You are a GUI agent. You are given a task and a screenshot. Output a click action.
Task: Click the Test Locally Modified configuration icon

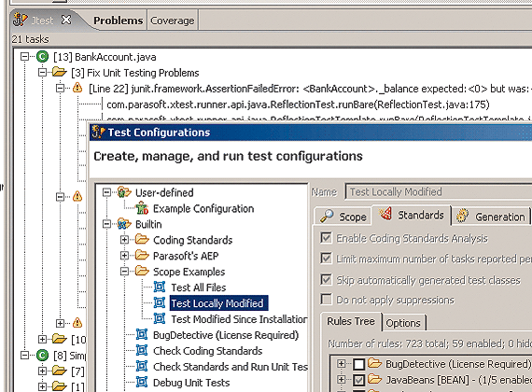[x=160, y=302]
